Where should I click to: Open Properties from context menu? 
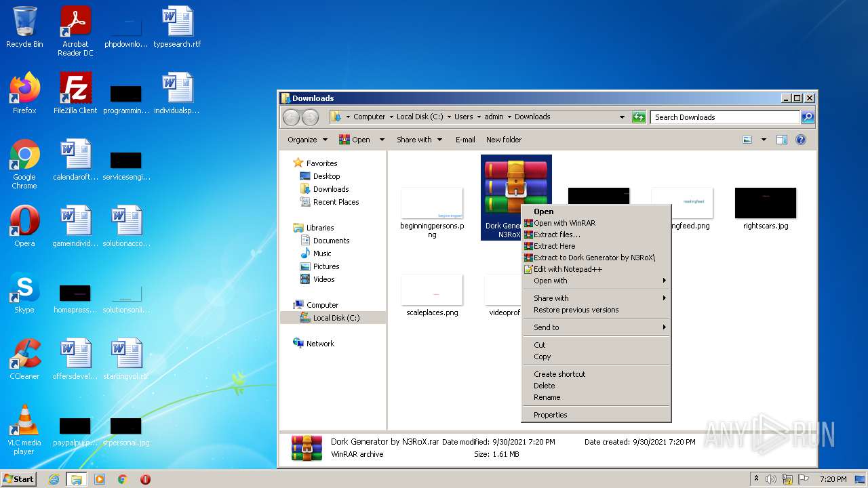[x=596, y=415]
